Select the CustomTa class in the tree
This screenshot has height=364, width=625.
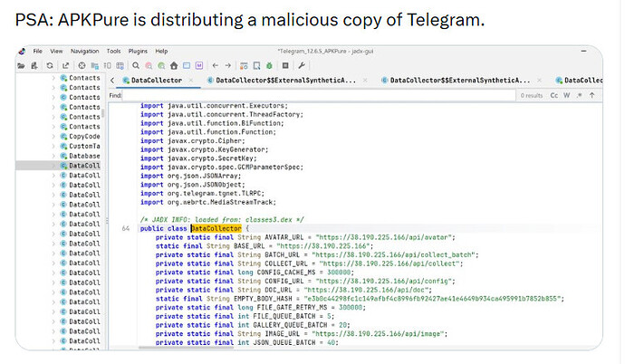(84, 146)
